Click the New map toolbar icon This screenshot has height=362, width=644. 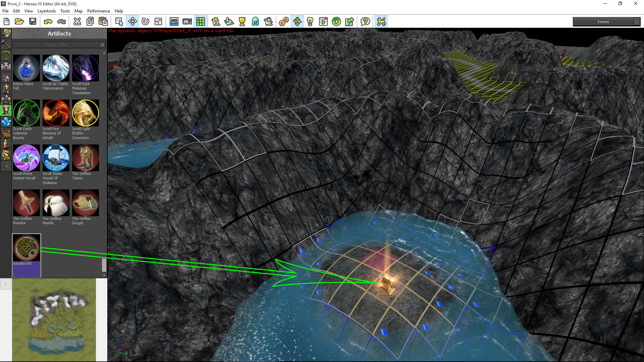(6, 22)
